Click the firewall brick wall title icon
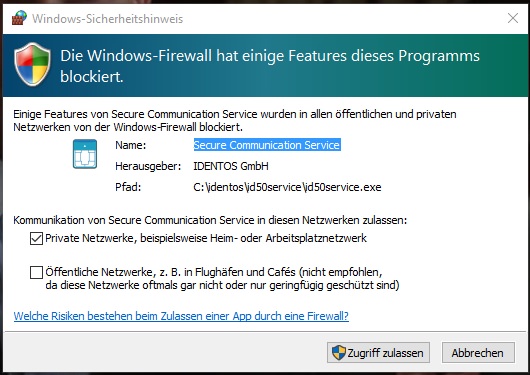The width and height of the screenshot is (530, 375). click(19, 18)
